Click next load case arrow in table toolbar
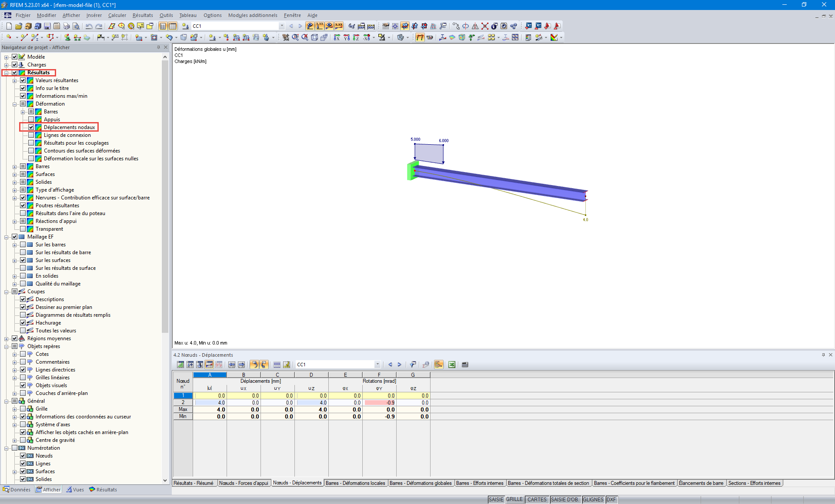The image size is (835, 504). [x=399, y=365]
